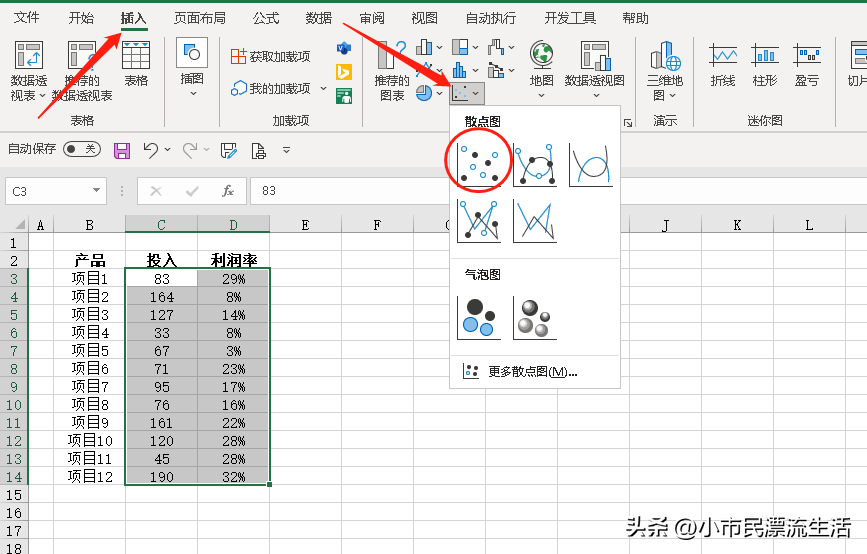
Task: Switch to the 页面布局 tab
Action: (x=200, y=18)
